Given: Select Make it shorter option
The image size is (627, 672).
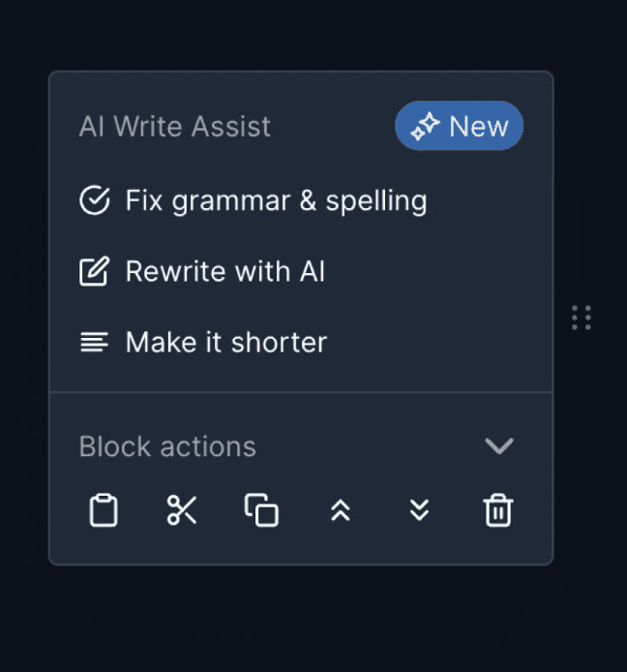Looking at the screenshot, I should [226, 342].
